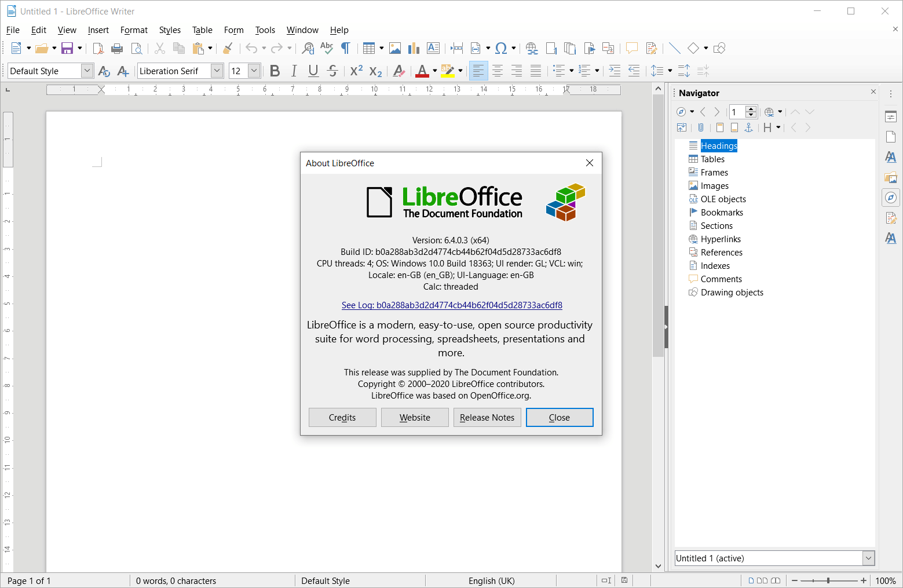Set Justified paragraph alignment
Image resolution: width=903 pixels, height=588 pixels.
(536, 71)
